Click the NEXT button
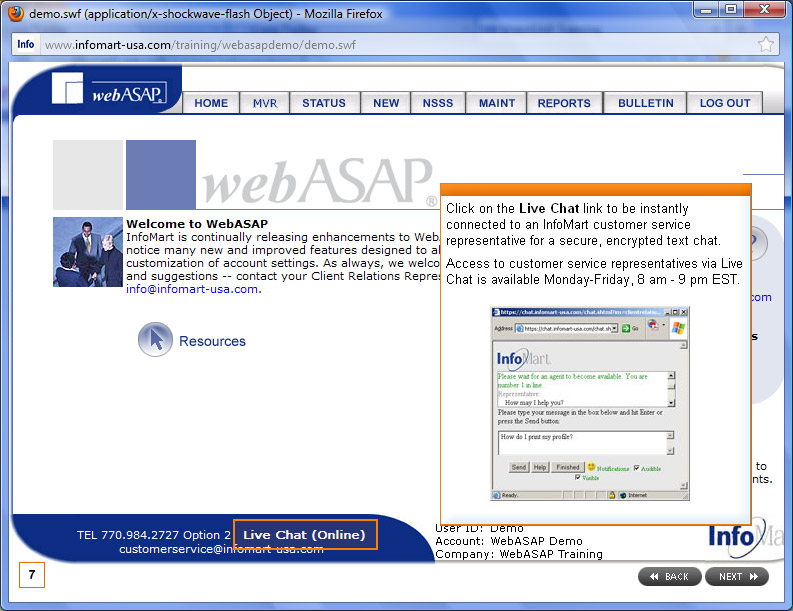The image size is (793, 611). [737, 577]
